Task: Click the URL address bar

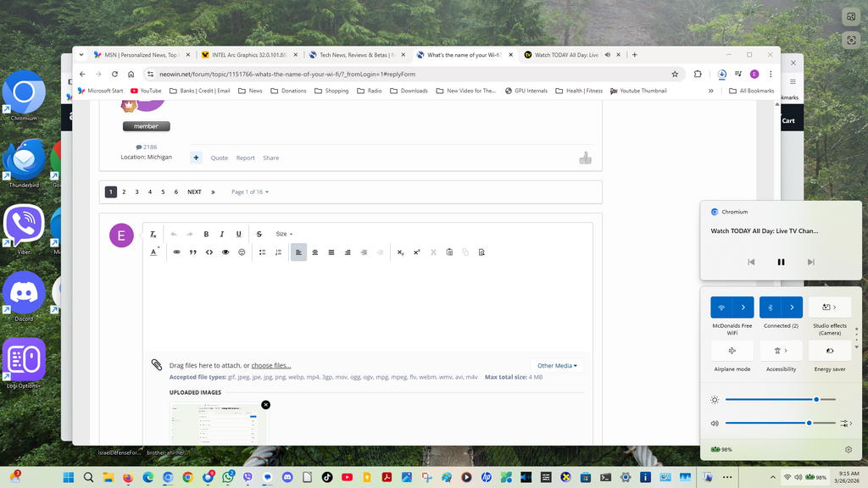Action: pos(409,75)
